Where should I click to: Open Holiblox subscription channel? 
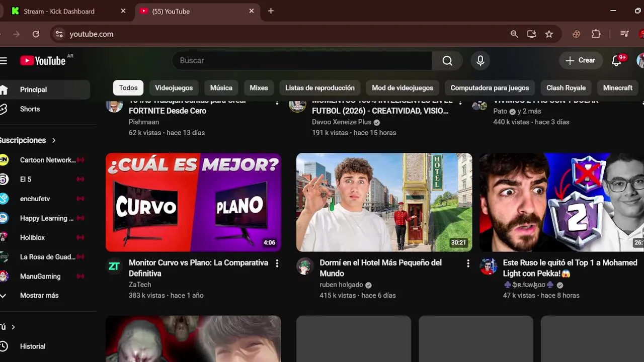tap(44, 237)
